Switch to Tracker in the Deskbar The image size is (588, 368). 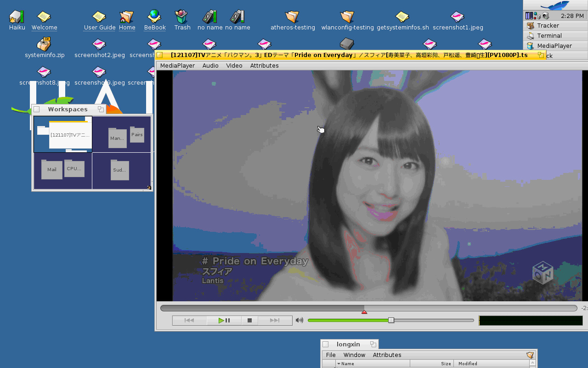(x=555, y=25)
